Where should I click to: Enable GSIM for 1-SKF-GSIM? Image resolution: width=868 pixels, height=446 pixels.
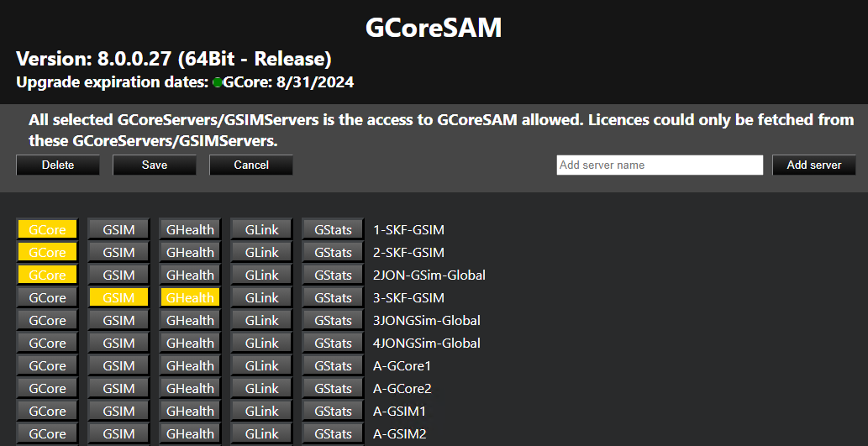[118, 229]
